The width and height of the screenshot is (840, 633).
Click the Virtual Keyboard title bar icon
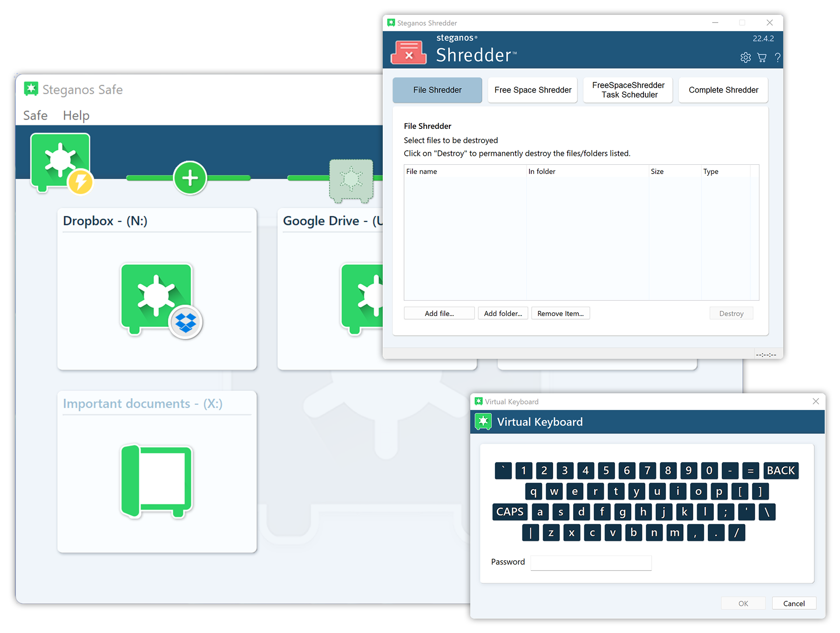(479, 401)
